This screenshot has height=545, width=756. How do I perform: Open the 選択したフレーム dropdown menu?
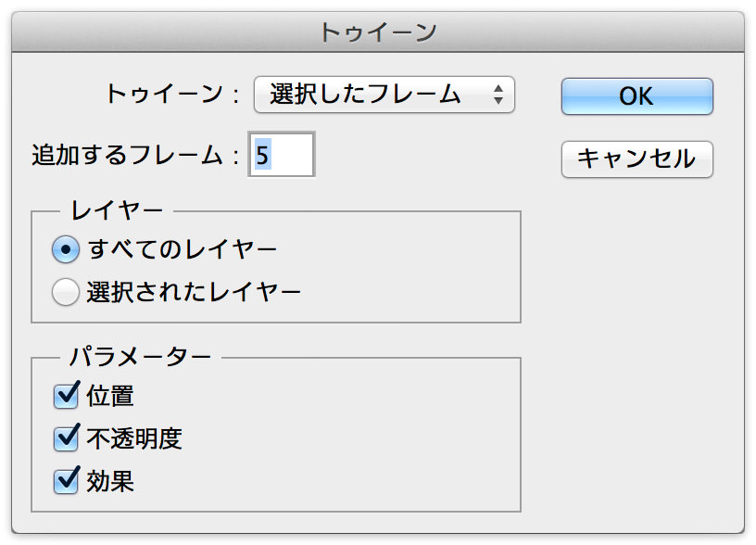tap(384, 95)
